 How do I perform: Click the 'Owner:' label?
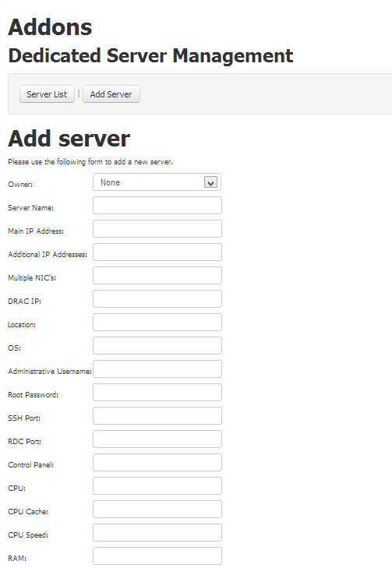click(x=20, y=185)
